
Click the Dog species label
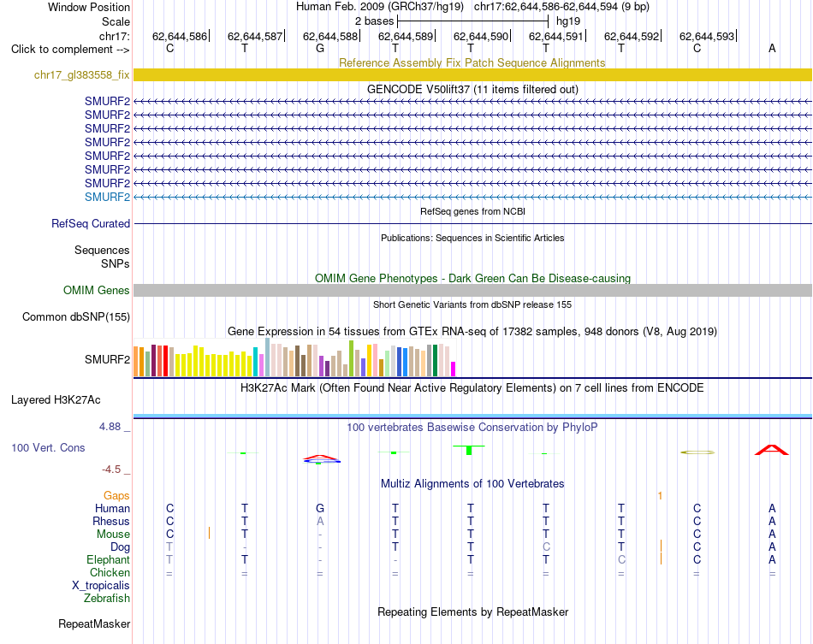[121, 547]
